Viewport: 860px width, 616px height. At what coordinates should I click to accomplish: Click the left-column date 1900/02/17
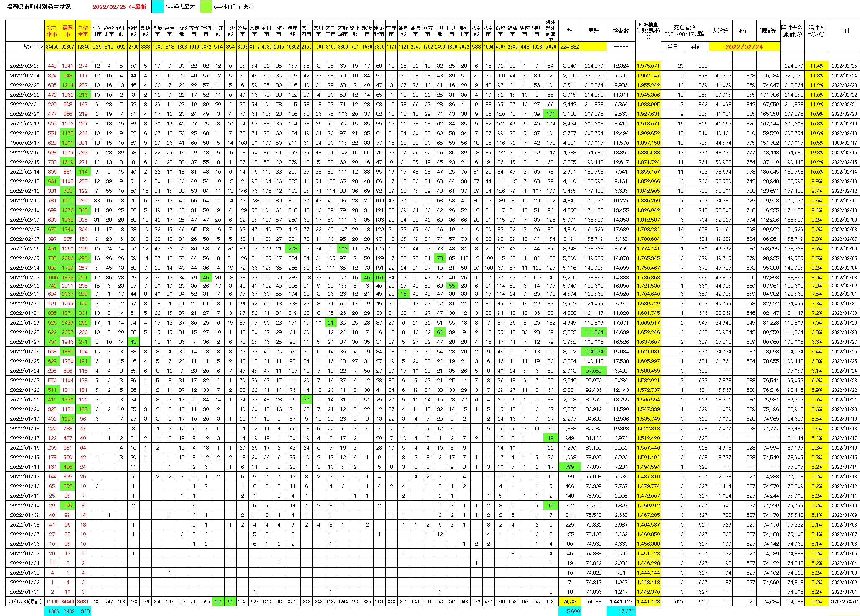click(25, 143)
